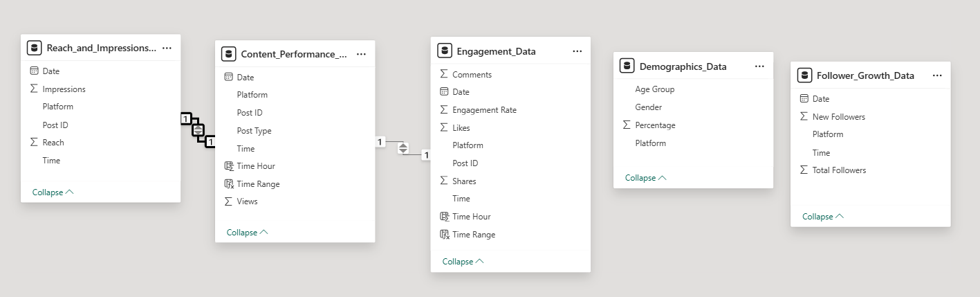Image resolution: width=980 pixels, height=297 pixels.
Task: Click calendar icon of Engagement_Data Date field
Action: coord(444,91)
